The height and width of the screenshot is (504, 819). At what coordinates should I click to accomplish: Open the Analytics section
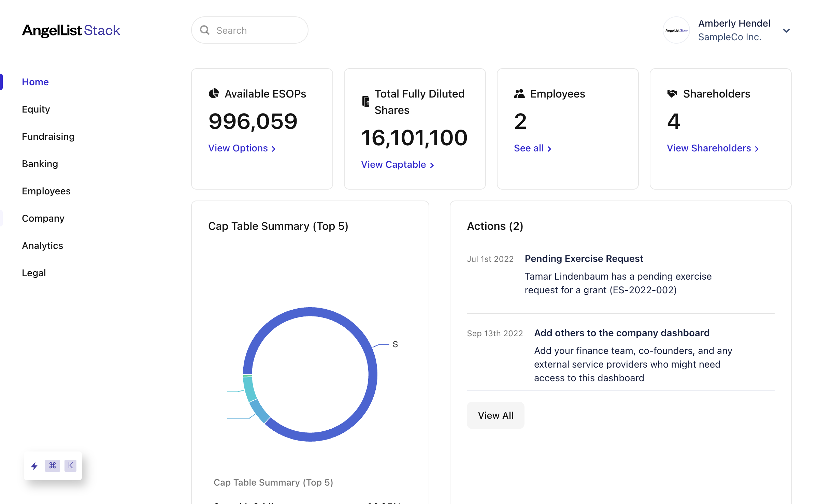42,246
